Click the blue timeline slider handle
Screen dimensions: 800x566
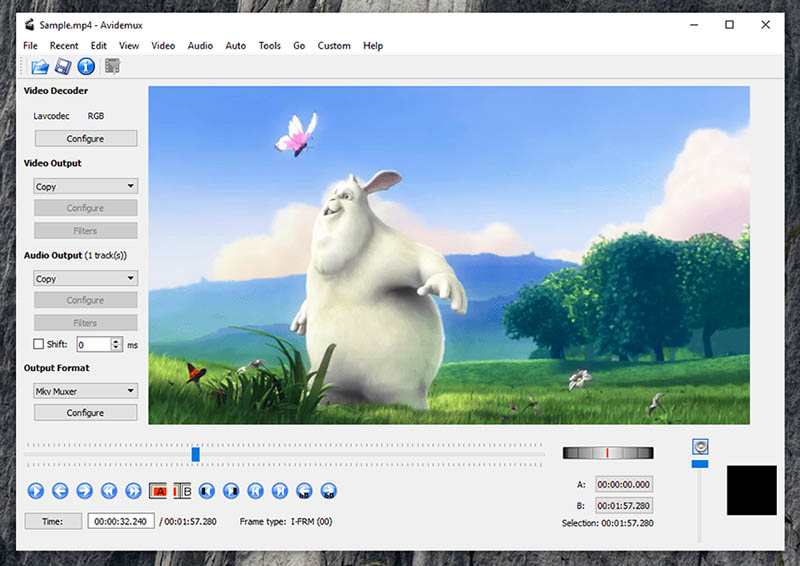[196, 454]
